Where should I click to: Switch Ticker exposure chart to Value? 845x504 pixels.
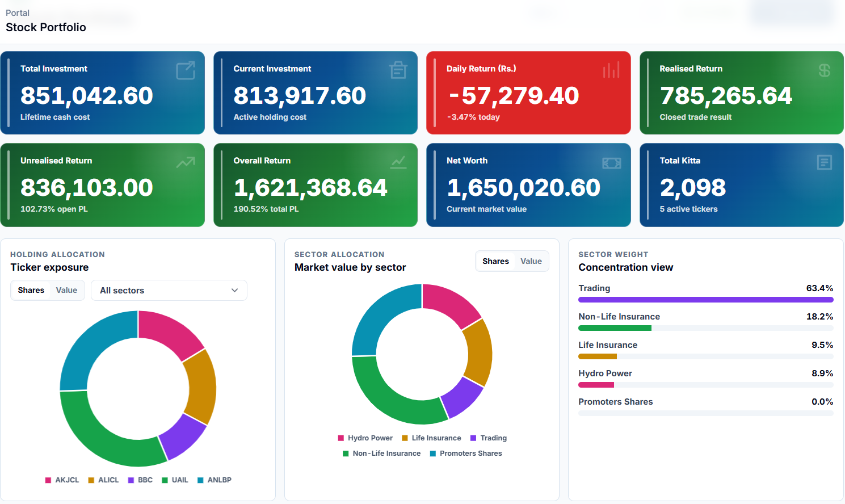(x=66, y=290)
